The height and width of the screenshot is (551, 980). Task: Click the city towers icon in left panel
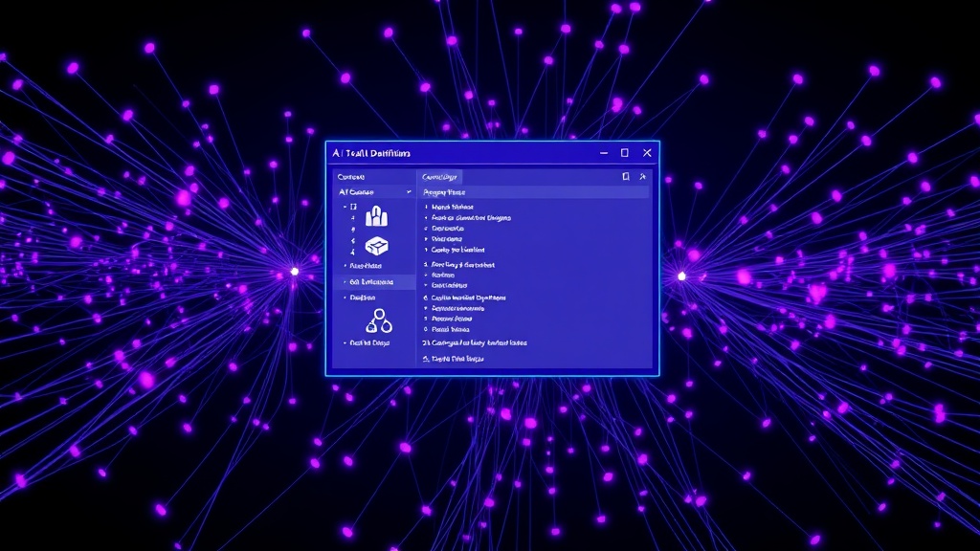click(x=376, y=216)
